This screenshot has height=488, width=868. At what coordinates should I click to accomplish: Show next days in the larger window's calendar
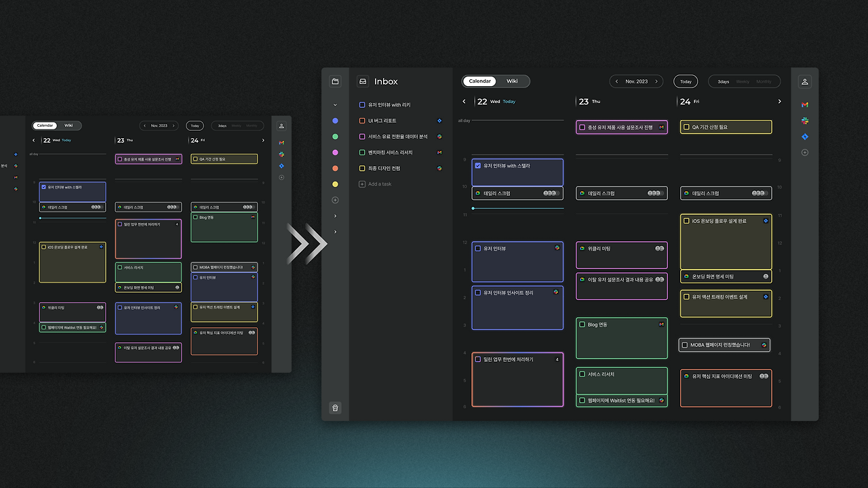[x=779, y=102]
